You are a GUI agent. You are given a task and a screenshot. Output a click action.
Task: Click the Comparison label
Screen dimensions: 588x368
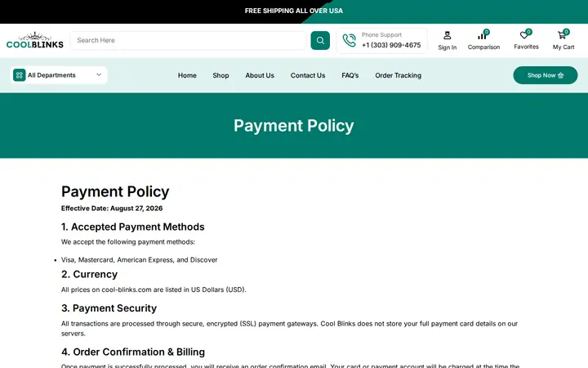click(x=483, y=47)
